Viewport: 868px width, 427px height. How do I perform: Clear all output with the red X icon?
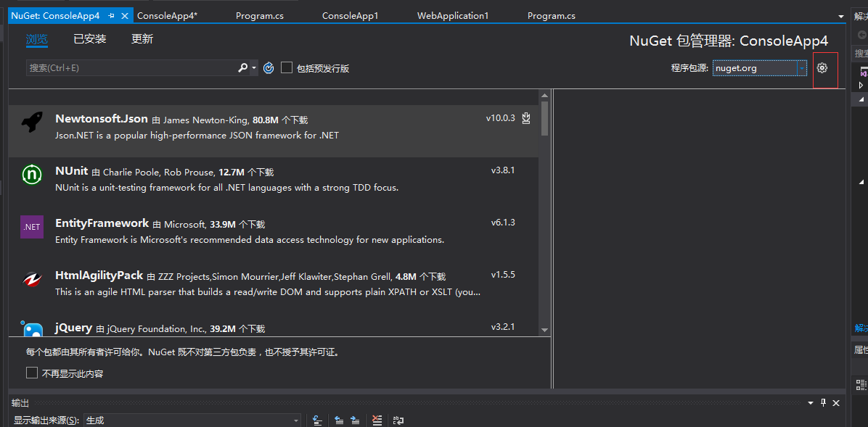click(377, 420)
